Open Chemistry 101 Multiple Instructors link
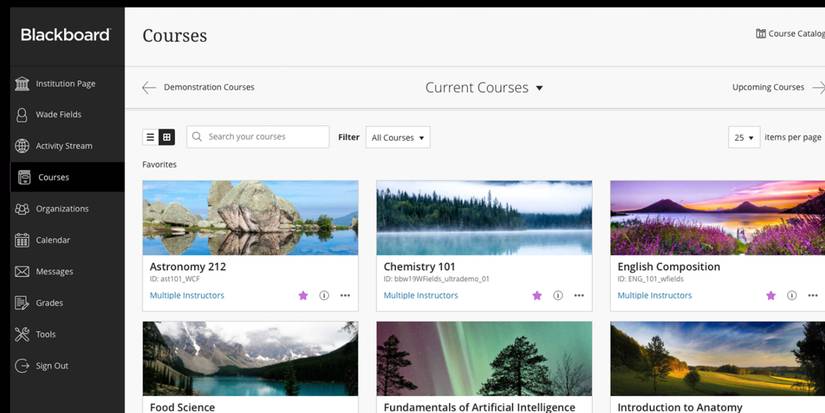The width and height of the screenshot is (825, 413). coord(421,296)
